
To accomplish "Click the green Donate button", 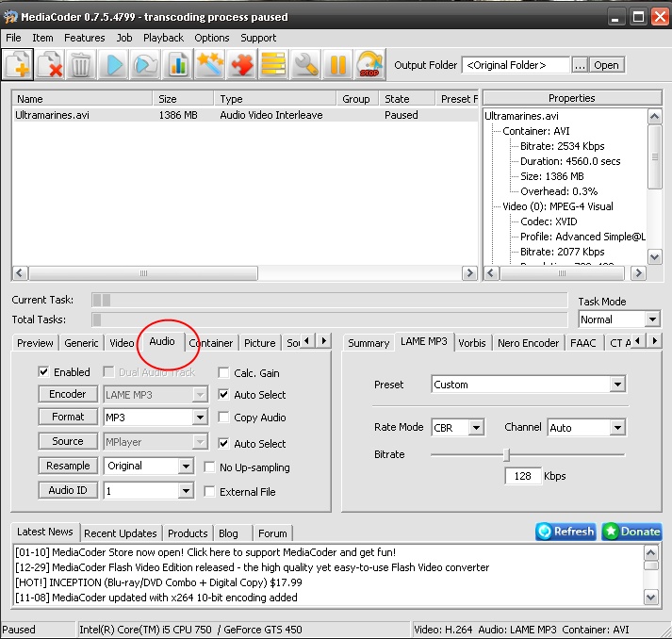I will point(631,532).
